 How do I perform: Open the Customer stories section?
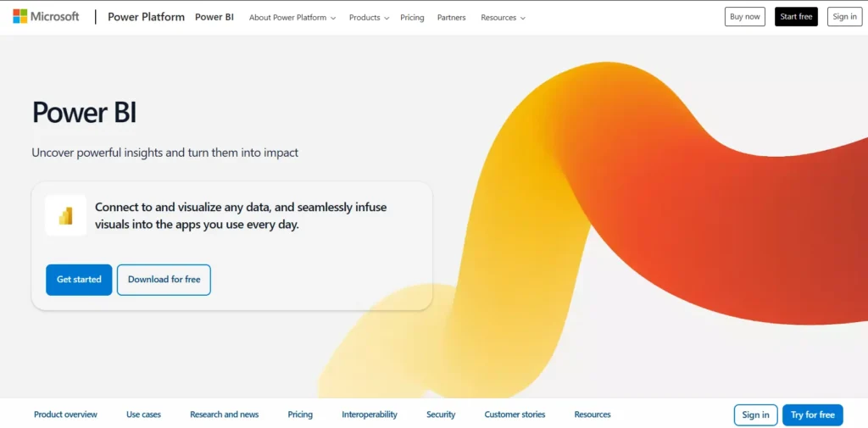(x=515, y=414)
